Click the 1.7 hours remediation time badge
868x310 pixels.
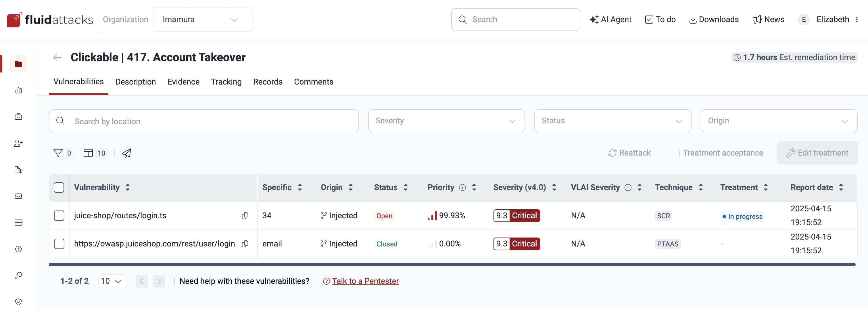point(794,58)
